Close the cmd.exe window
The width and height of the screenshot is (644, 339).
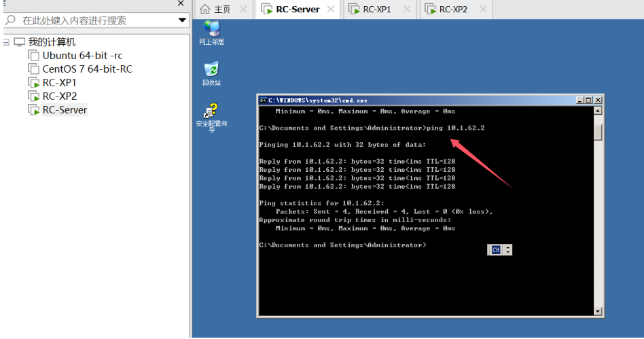click(598, 101)
